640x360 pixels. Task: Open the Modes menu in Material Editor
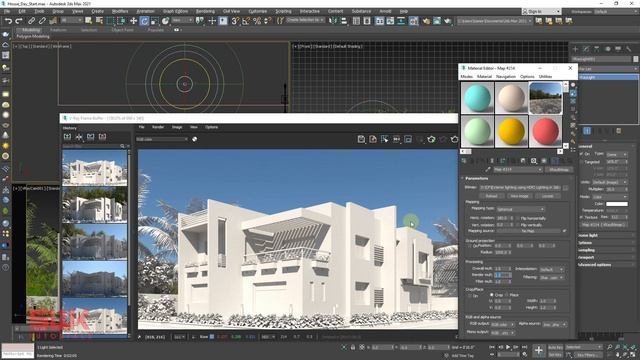click(x=467, y=76)
